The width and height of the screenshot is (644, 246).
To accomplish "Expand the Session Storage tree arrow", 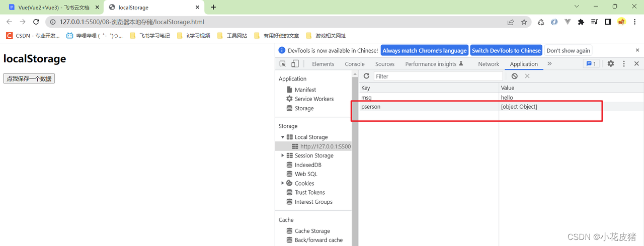I will click(283, 155).
